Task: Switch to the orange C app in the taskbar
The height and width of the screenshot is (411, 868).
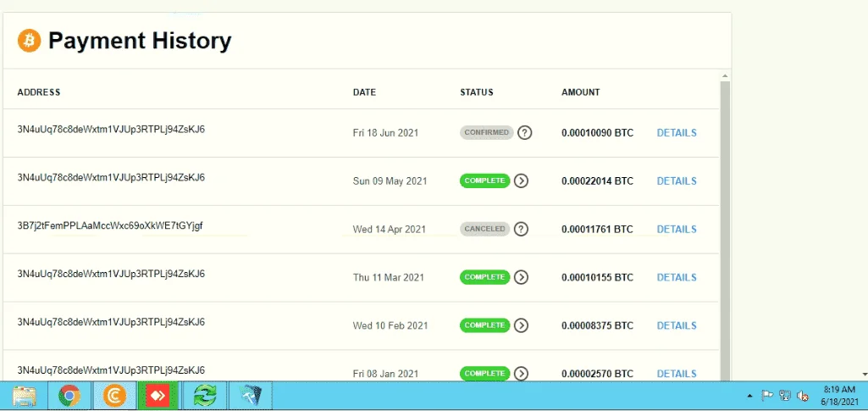Action: [x=114, y=396]
